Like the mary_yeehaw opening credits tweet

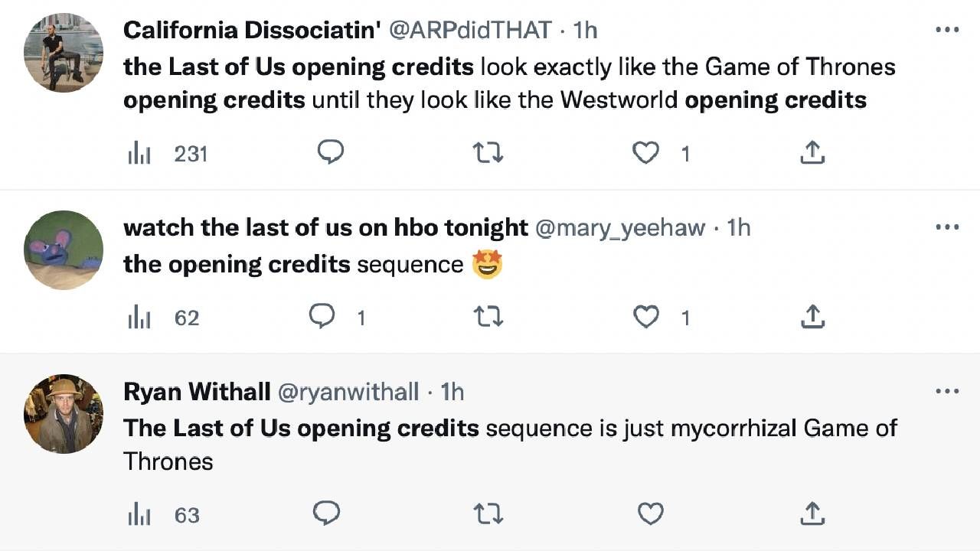[x=645, y=316]
